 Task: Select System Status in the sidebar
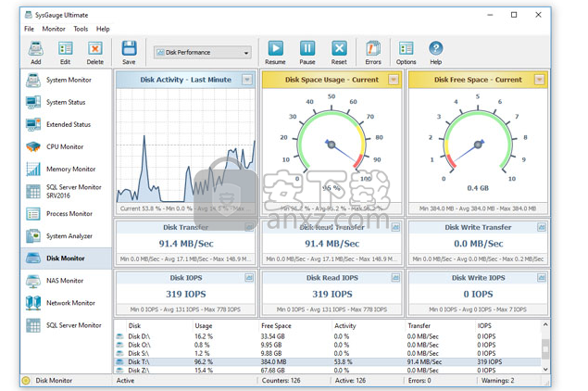click(66, 102)
